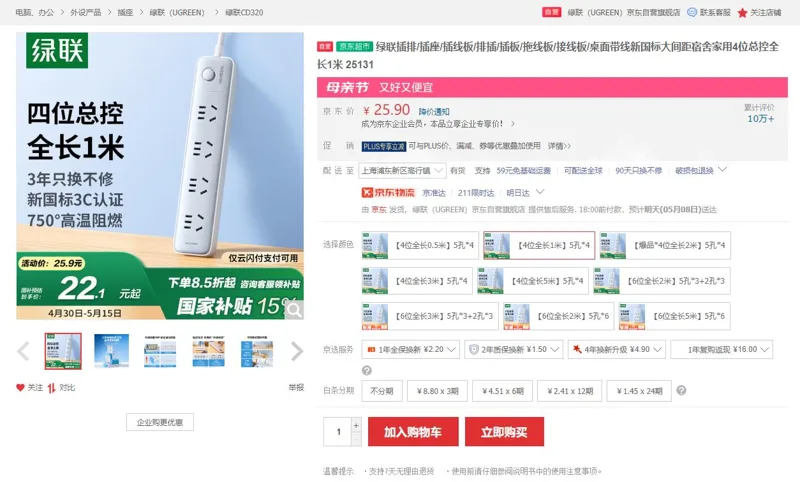Select second product thumbnail
This screenshot has width=800, height=482.
(x=111, y=351)
